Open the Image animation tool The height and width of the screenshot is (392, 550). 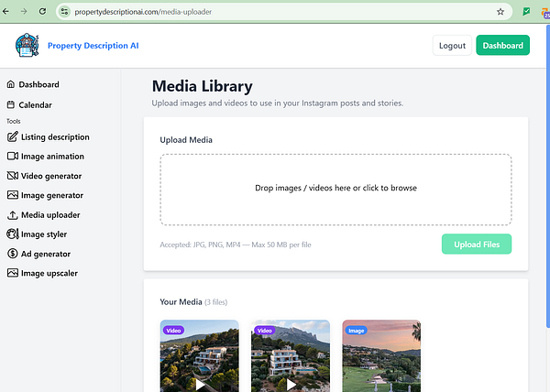52,157
